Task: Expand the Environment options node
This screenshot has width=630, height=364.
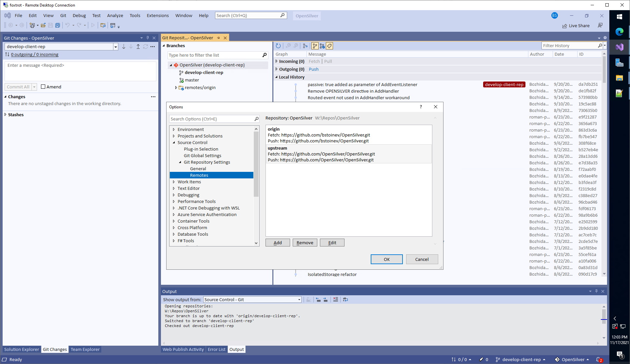Action: (x=174, y=130)
